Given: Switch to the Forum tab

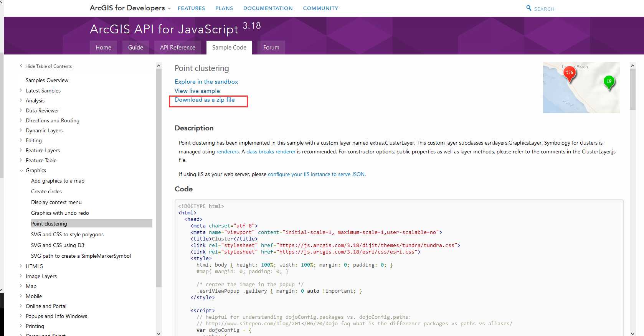Looking at the screenshot, I should tap(271, 48).
